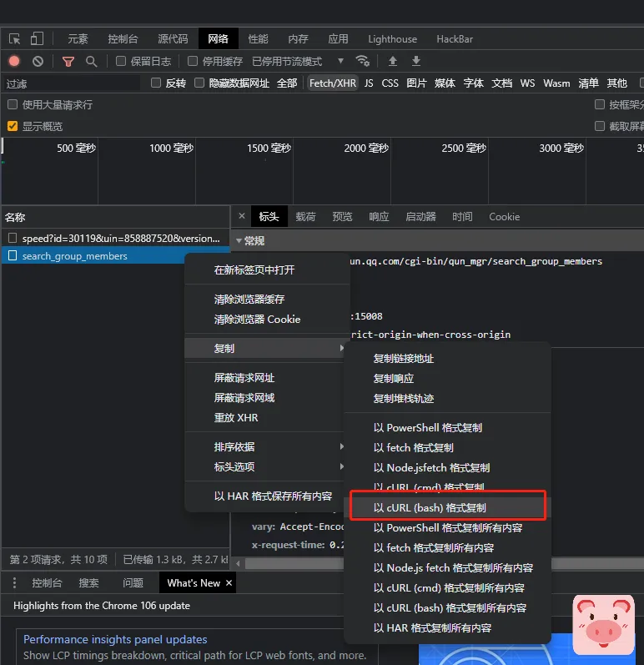644x665 pixels.
Task: Check the 截取屏幕截图 checkbox
Action: 600,126
